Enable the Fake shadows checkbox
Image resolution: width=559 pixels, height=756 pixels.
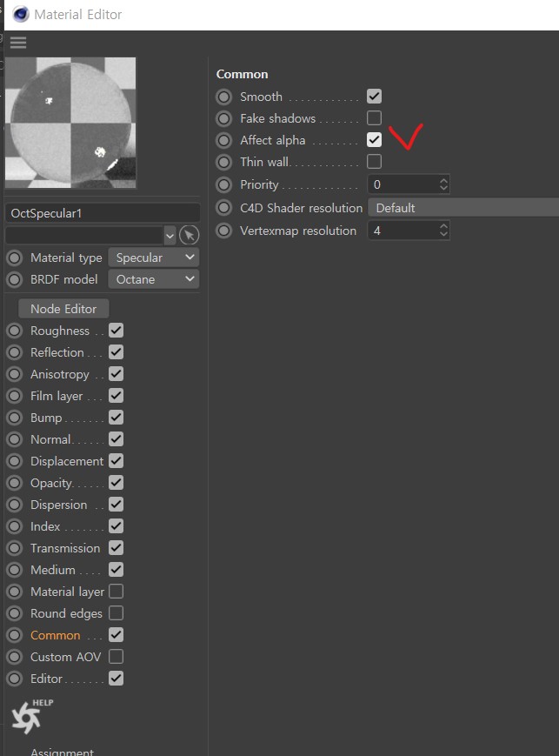[x=374, y=118]
